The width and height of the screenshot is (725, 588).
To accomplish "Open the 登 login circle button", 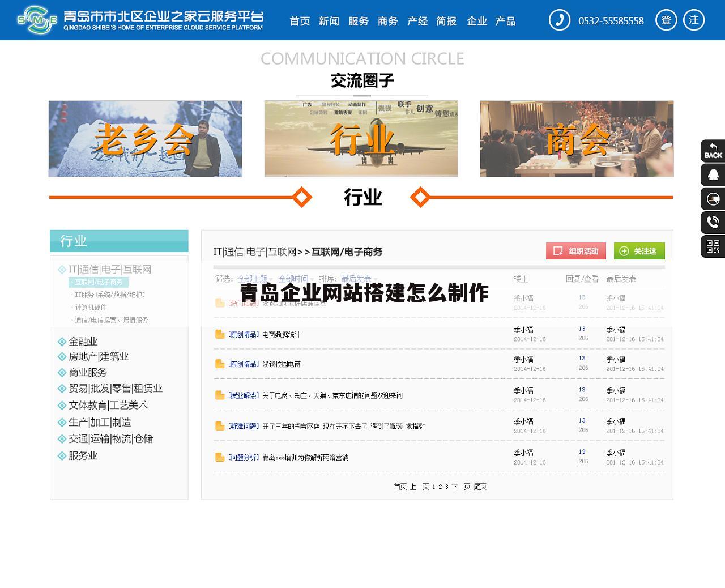I will tap(666, 20).
